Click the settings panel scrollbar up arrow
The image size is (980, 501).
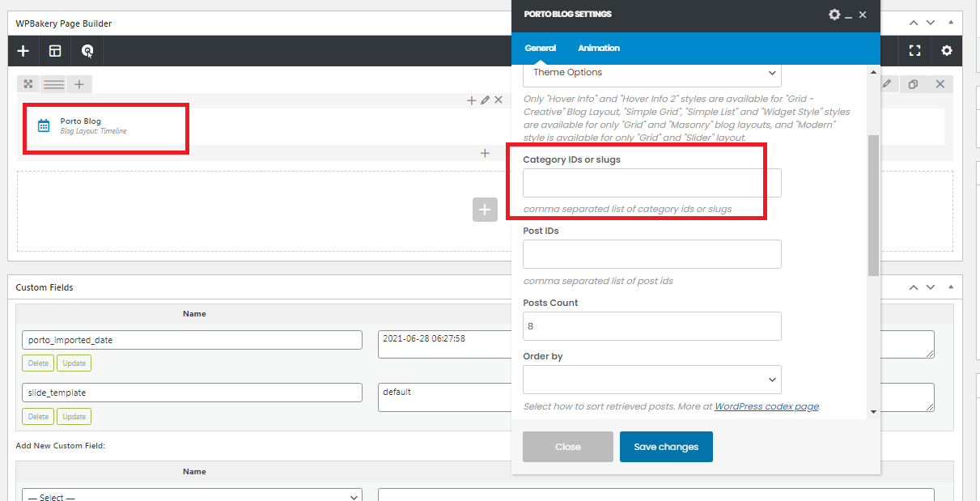pos(873,72)
